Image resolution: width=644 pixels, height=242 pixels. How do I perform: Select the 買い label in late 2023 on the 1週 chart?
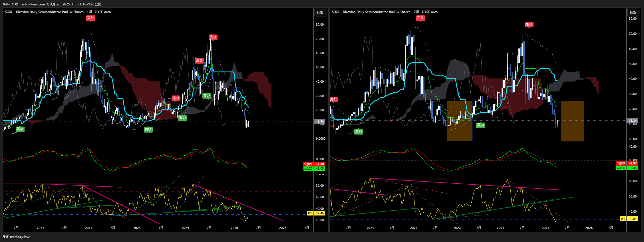(x=182, y=118)
